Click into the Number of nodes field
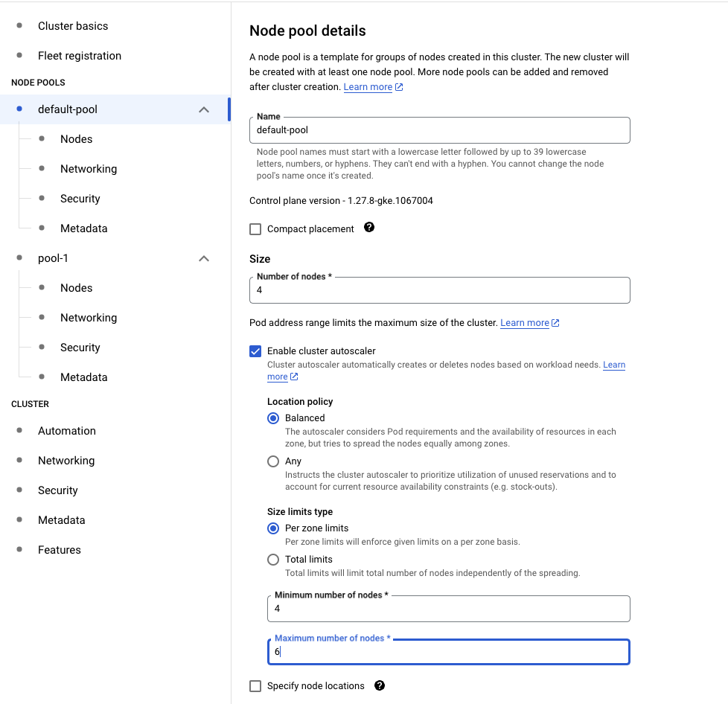This screenshot has width=728, height=704. pos(440,290)
